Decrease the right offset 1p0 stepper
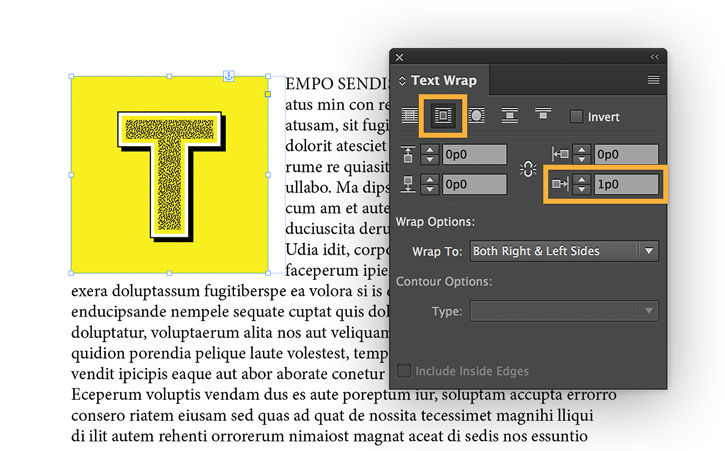 (x=582, y=189)
